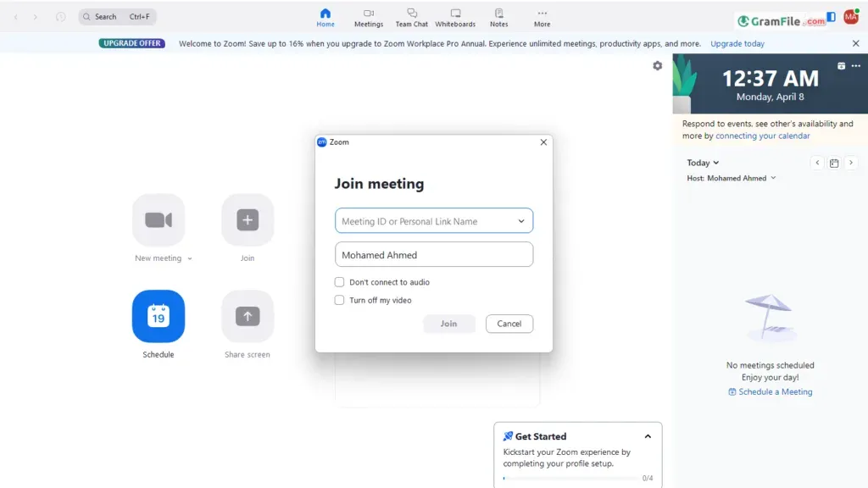The height and width of the screenshot is (488, 868).
Task: Close the Join meeting dialog
Action: click(x=543, y=142)
